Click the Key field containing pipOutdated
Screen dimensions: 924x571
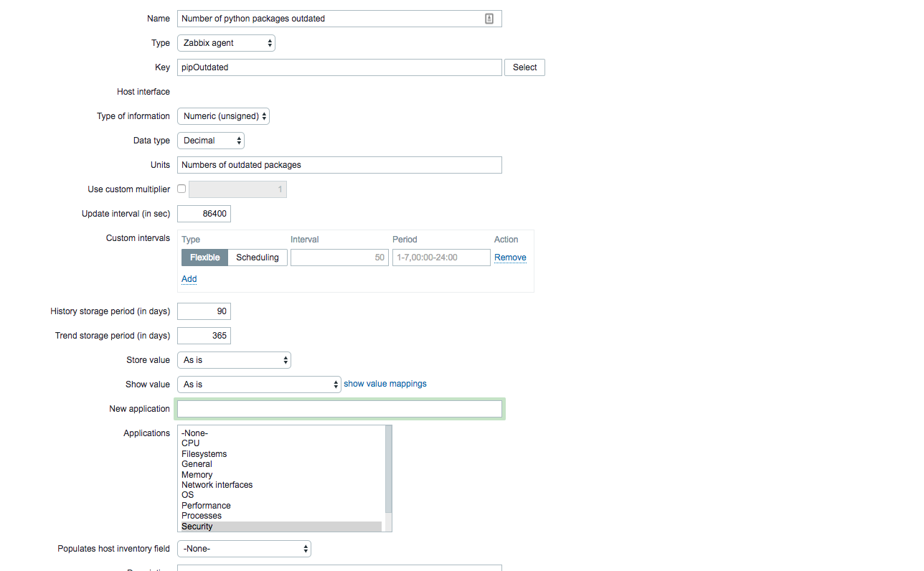coord(339,67)
